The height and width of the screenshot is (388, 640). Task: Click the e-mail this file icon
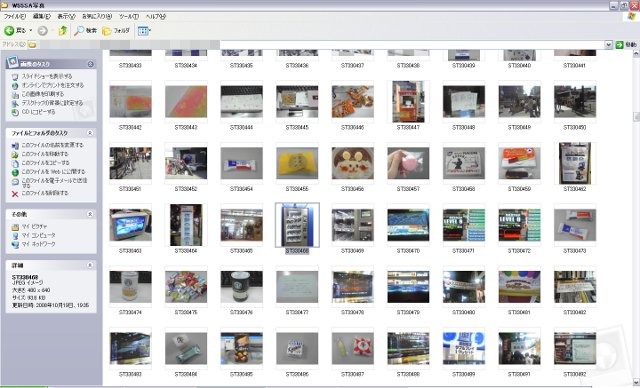(x=15, y=182)
